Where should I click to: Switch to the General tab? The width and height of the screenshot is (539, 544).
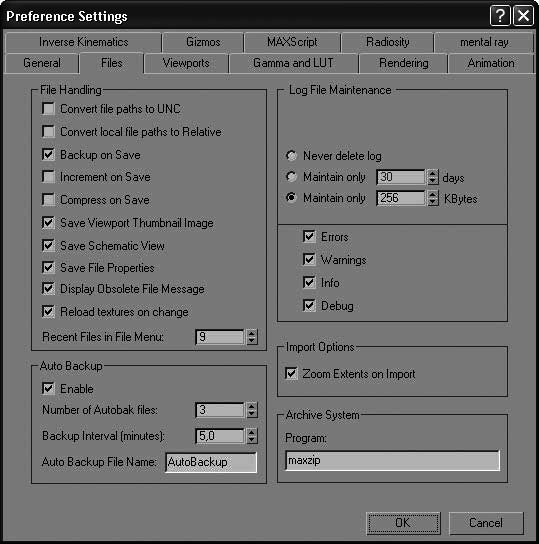click(x=42, y=63)
